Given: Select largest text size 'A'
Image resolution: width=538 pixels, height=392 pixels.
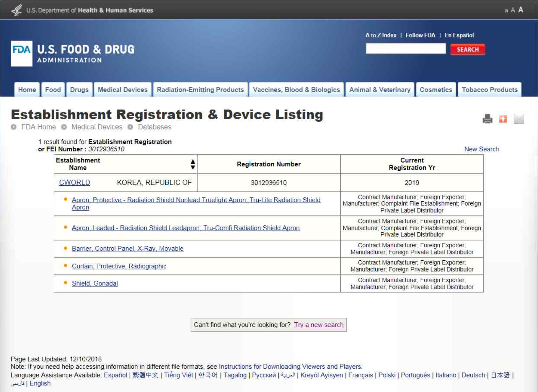Looking at the screenshot, I should (x=521, y=9).
